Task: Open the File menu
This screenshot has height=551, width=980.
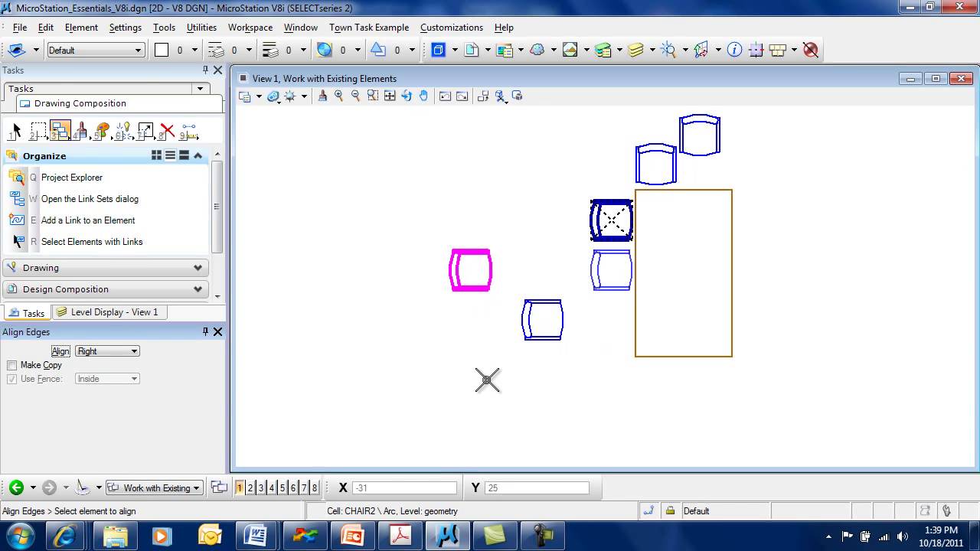Action: tap(20, 27)
